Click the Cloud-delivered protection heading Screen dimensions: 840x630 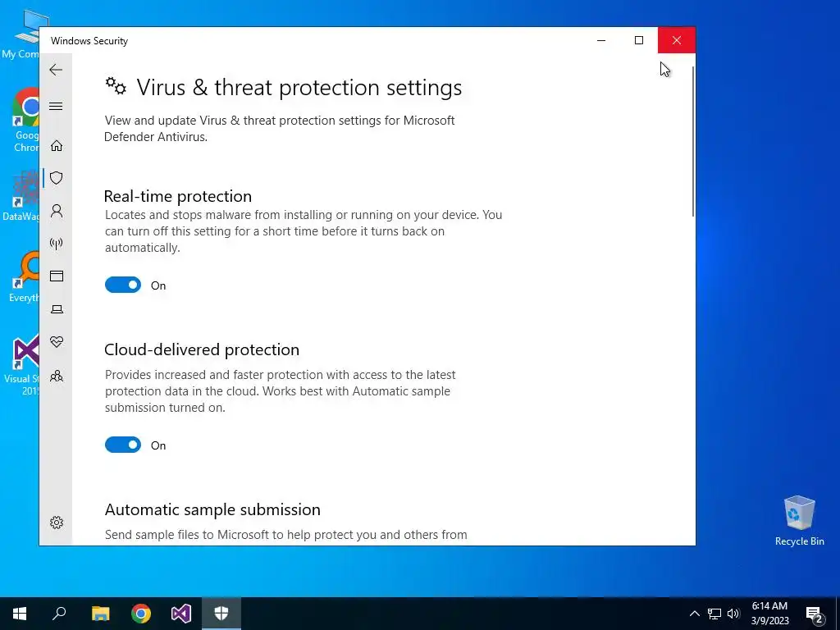tap(202, 349)
